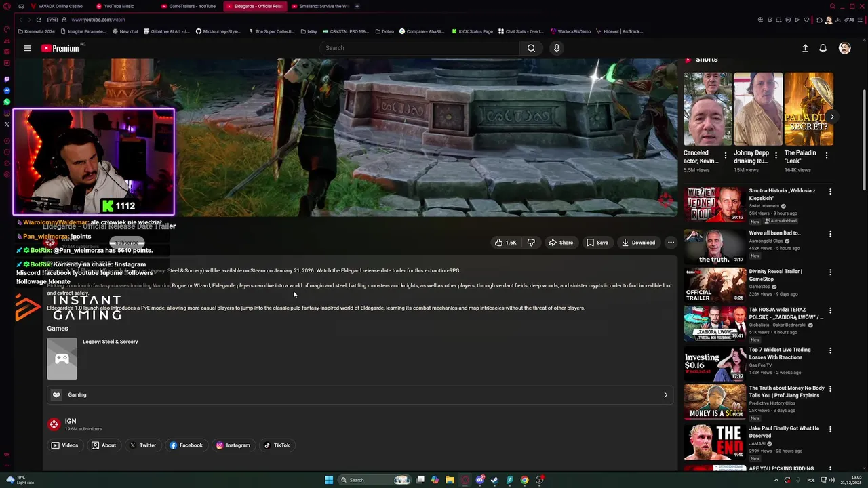Open the POL language indicator
The height and width of the screenshot is (488, 868).
(x=812, y=480)
